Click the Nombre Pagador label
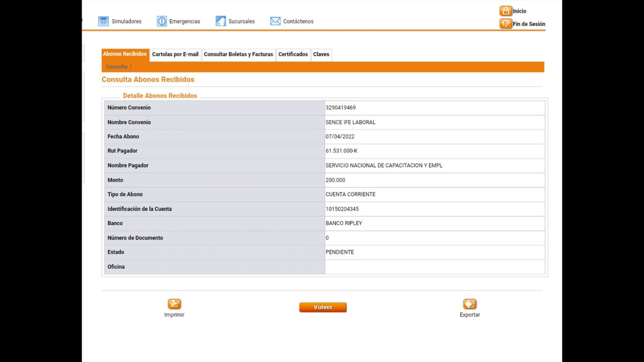The width and height of the screenshot is (644, 362). coord(128,166)
